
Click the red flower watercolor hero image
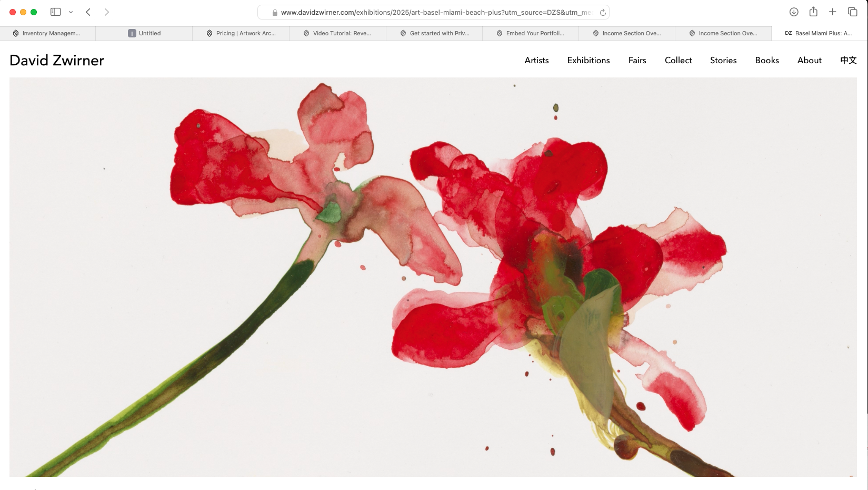[x=433, y=277]
